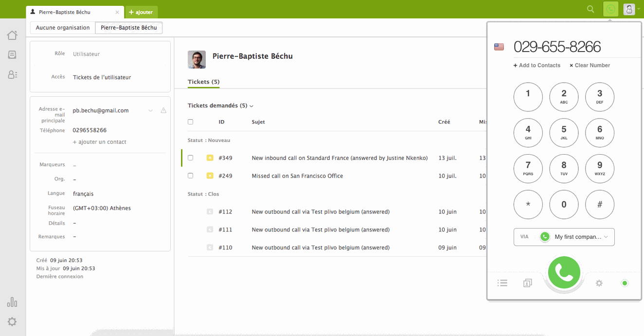Dial keypad digit 9 WXYZ
Screen dimensions: 644x336
[x=600, y=169]
